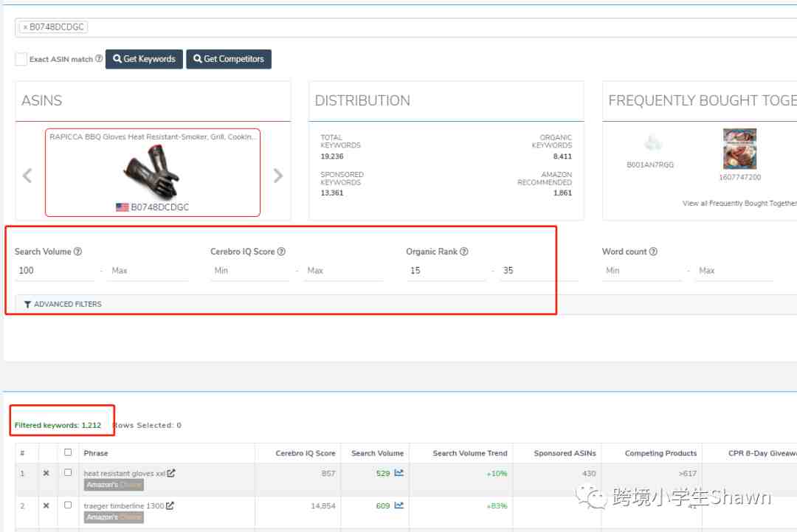Tick the checkbox for traeger timberline 1300

click(x=68, y=505)
